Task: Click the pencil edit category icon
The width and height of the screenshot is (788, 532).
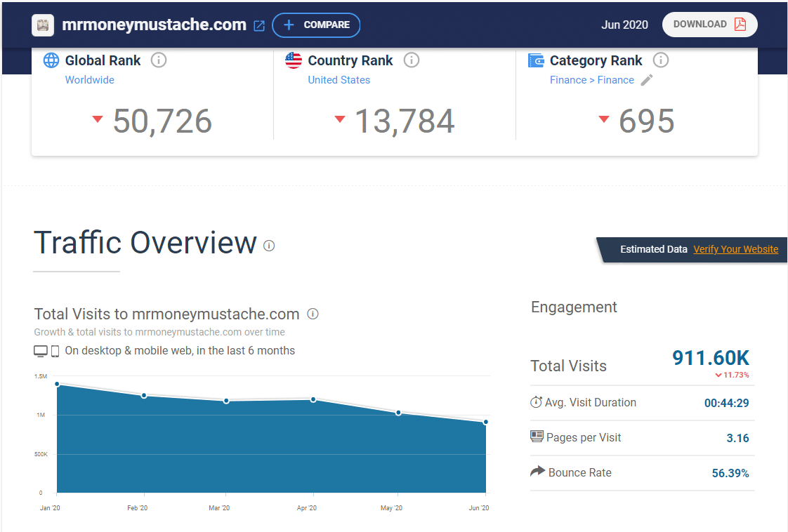Action: click(x=647, y=80)
